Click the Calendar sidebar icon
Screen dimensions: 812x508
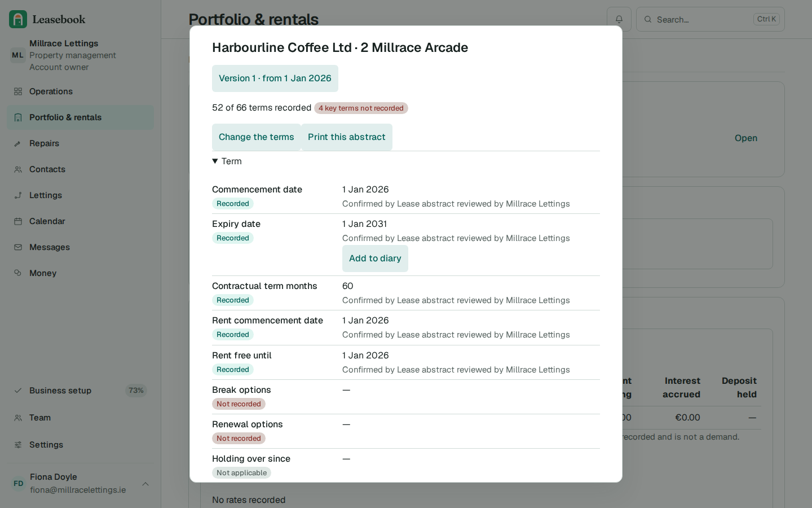tap(18, 221)
